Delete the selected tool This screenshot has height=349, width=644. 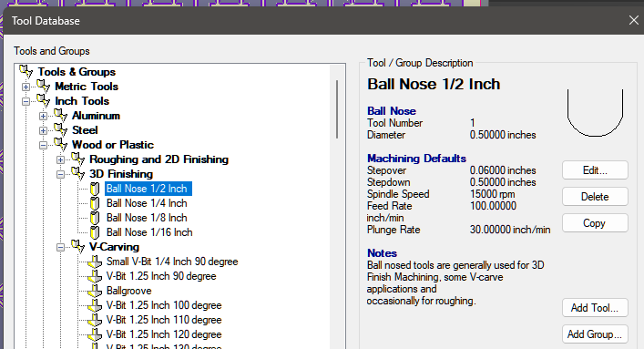[595, 197]
